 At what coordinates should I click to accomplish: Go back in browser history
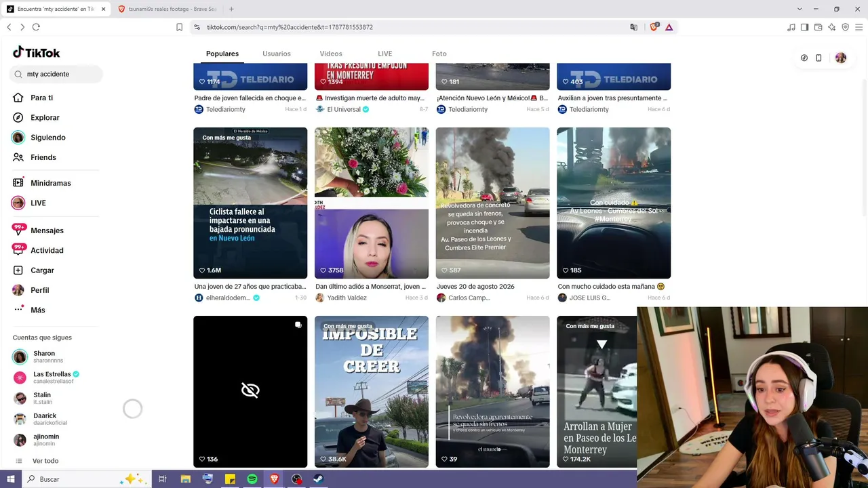point(9,27)
